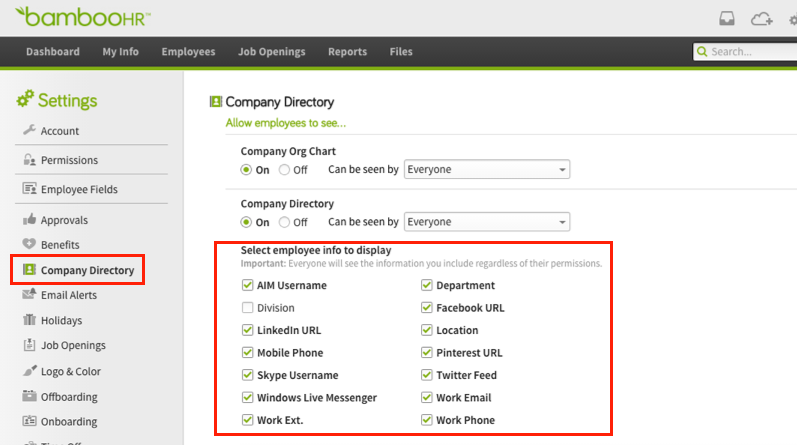Click the Approvals thumbs-up icon
The width and height of the screenshot is (797, 445).
point(29,220)
